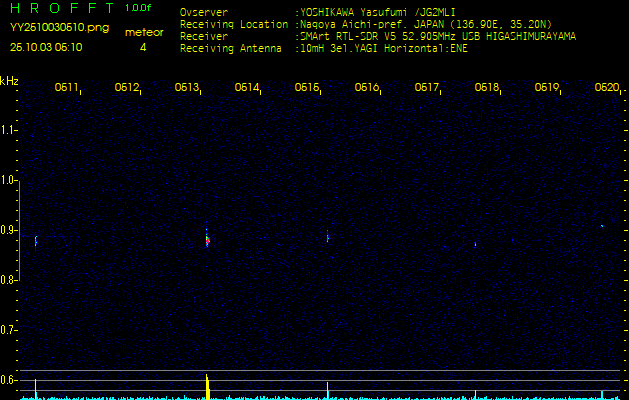Viewport: 629px width, 400px height.
Task: Select the faint echo near 0618
Action: [x=475, y=243]
